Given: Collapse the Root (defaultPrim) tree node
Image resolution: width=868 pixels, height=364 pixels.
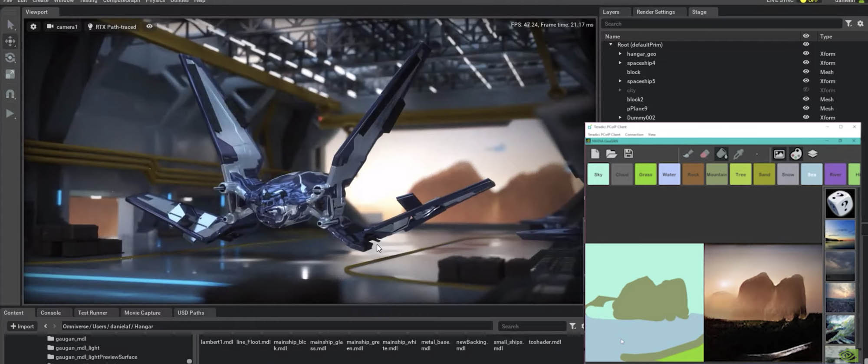Looking at the screenshot, I should coord(611,44).
